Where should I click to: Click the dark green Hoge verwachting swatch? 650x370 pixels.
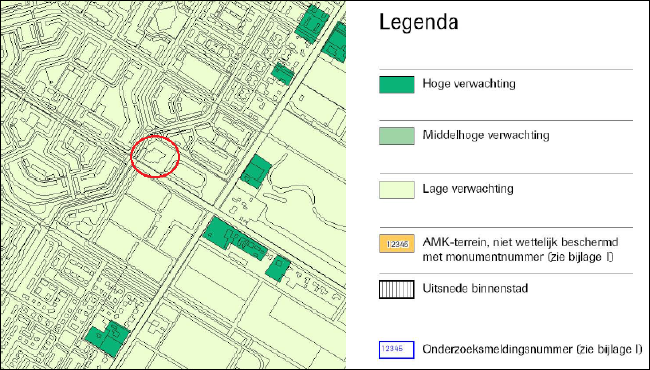coord(397,85)
